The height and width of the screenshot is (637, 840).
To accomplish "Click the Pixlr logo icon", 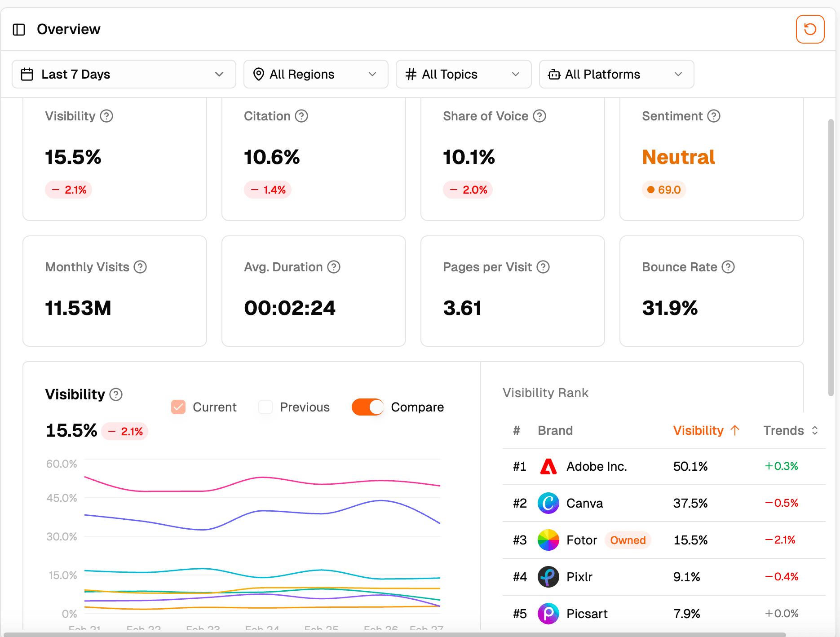I will click(x=548, y=577).
